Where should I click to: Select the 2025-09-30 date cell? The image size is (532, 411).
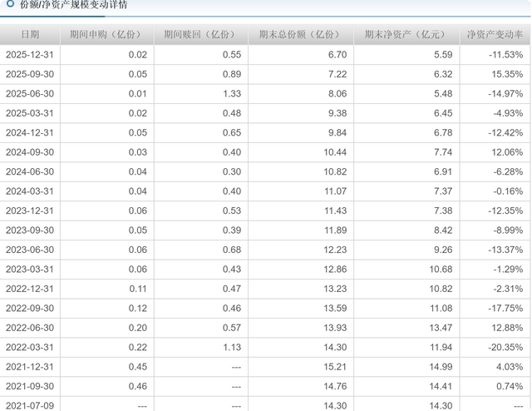coord(30,74)
